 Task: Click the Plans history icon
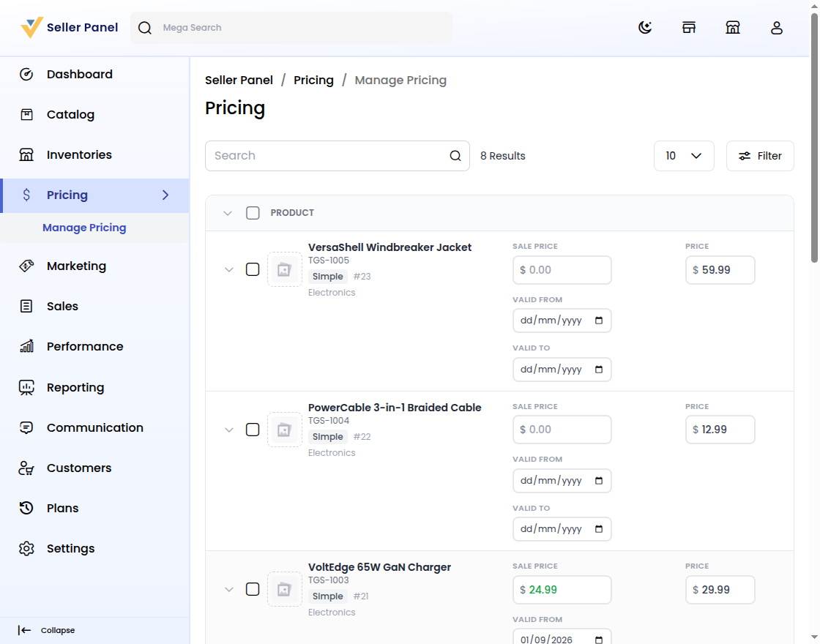(26, 508)
